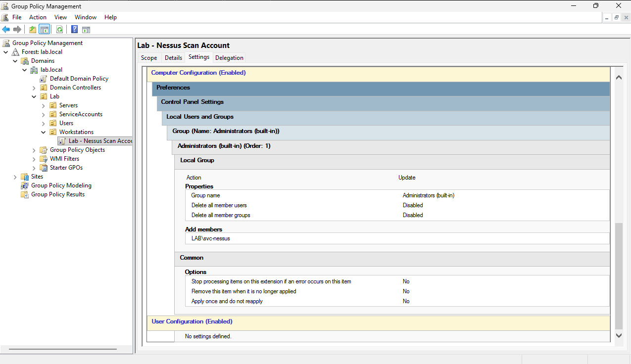Click the Refresh toolbar icon

(59, 29)
